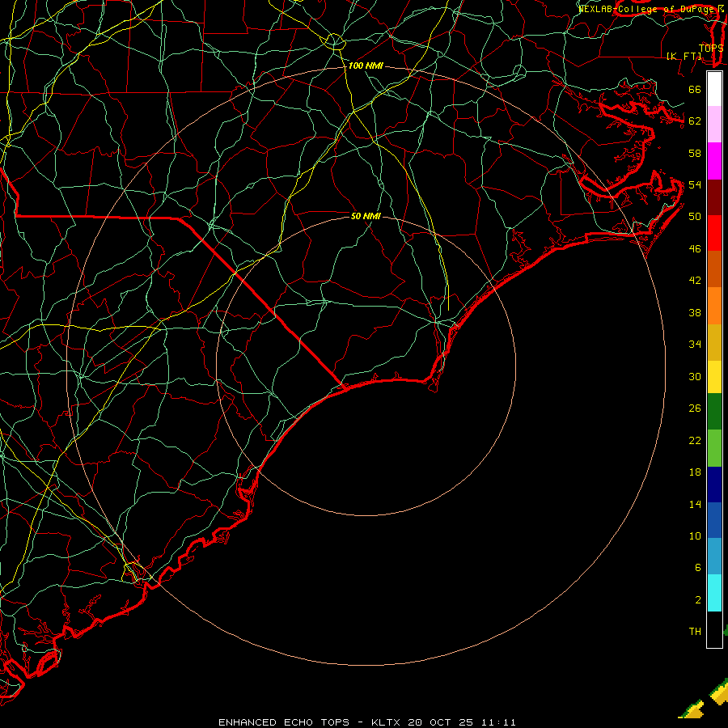Click the 26 scale label
Image resolution: width=728 pixels, height=728 pixels.
(695, 408)
